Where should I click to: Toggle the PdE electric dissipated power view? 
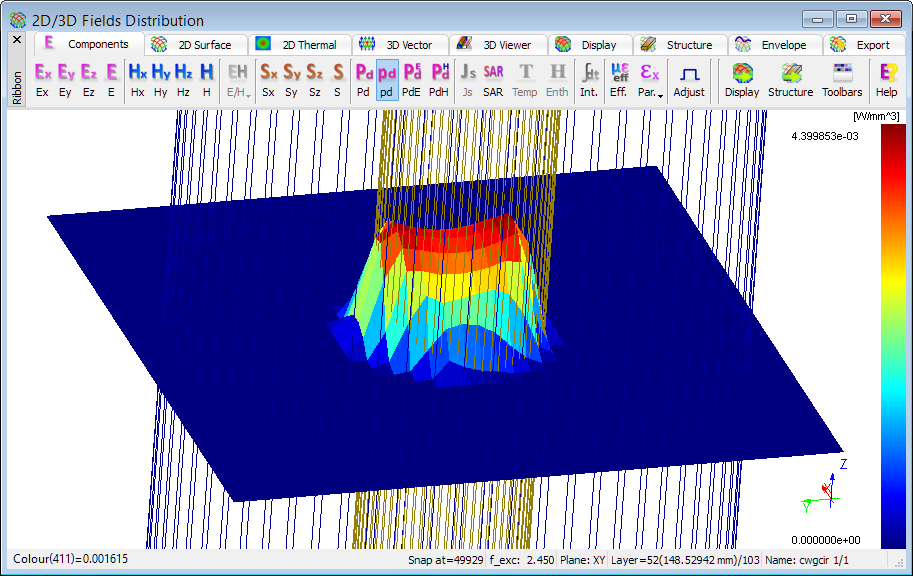pyautogui.click(x=412, y=79)
